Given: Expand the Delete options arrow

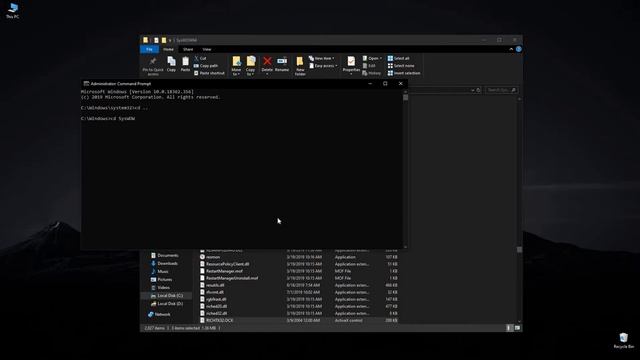Looking at the screenshot, I should [x=267, y=74].
